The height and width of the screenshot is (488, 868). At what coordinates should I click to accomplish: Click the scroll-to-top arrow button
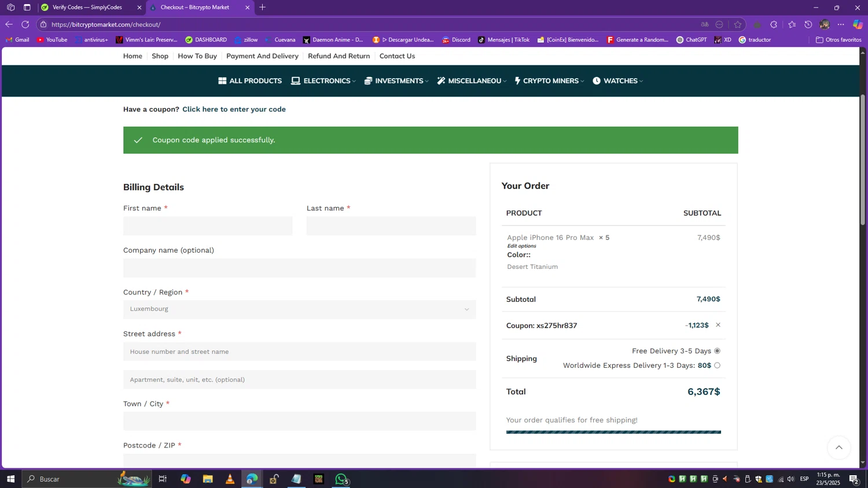[838, 448]
